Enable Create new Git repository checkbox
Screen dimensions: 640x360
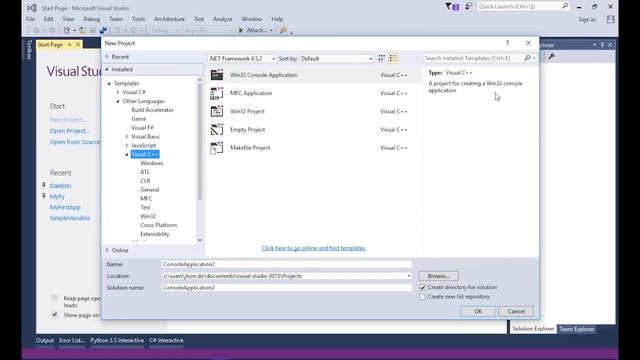click(x=422, y=297)
